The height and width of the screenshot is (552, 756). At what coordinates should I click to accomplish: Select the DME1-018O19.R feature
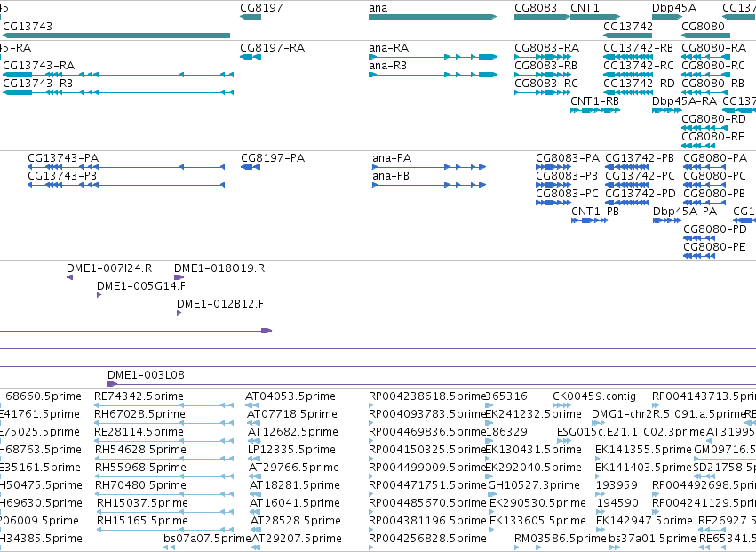pos(179,277)
